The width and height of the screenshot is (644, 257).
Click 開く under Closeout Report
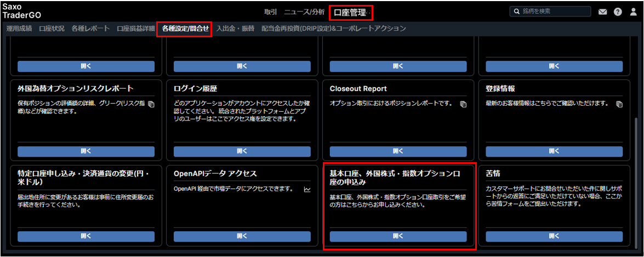(398, 151)
